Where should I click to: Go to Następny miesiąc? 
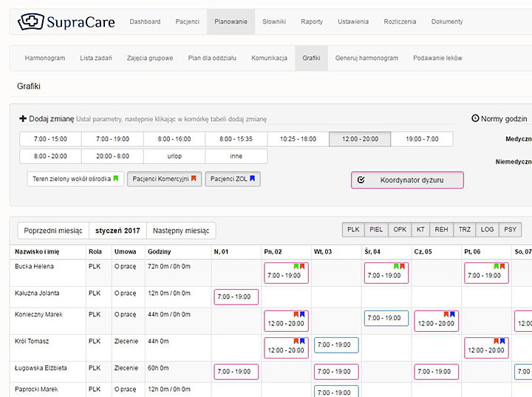click(181, 231)
